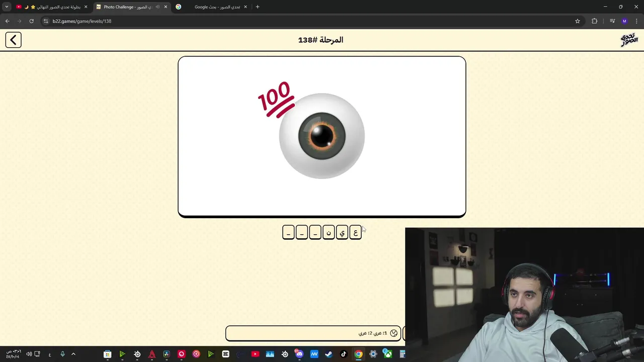The width and height of the screenshot is (644, 362).
Task: Open Microsoft Store from the taskbar
Action: [107, 354]
